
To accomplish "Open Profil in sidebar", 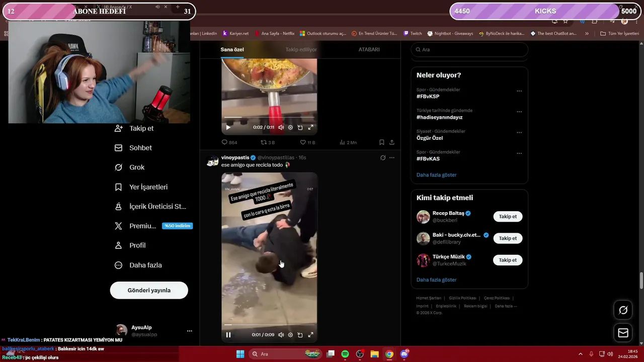I will [130, 245].
